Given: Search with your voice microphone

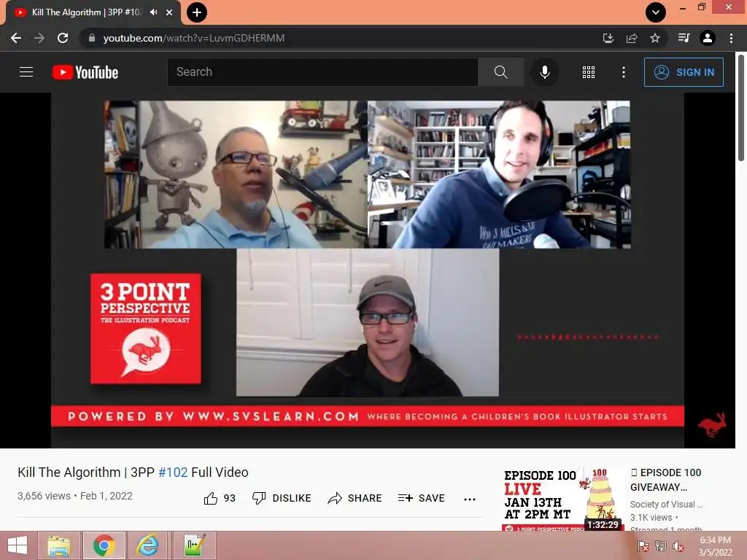Looking at the screenshot, I should (545, 72).
